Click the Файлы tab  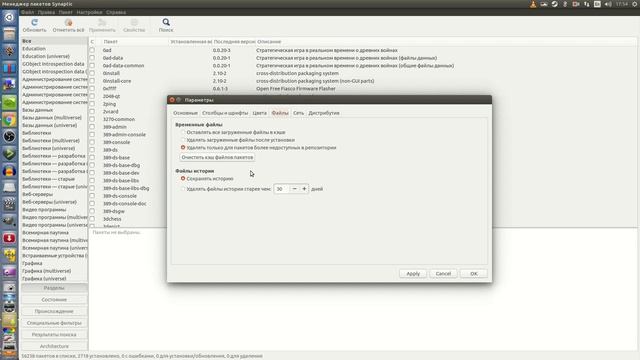point(280,113)
